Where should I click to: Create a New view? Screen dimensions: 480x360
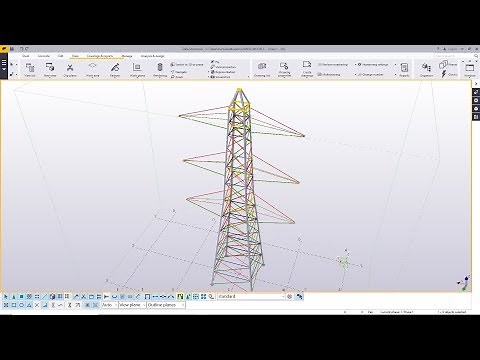50,69
